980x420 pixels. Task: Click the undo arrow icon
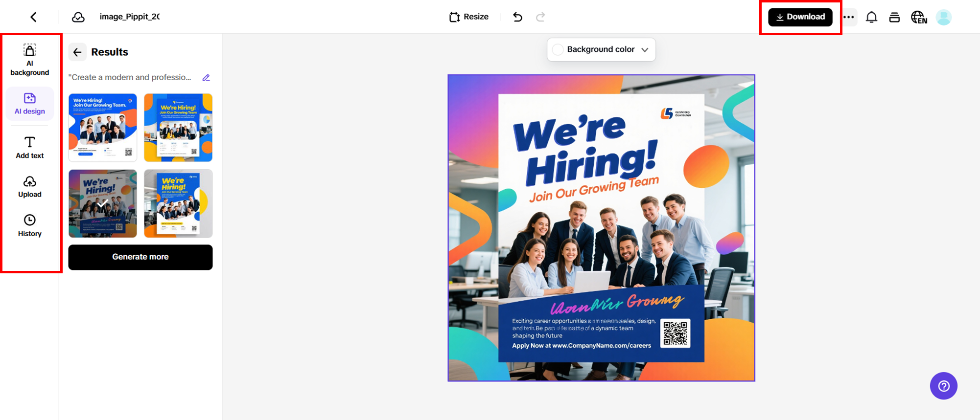pyautogui.click(x=517, y=17)
